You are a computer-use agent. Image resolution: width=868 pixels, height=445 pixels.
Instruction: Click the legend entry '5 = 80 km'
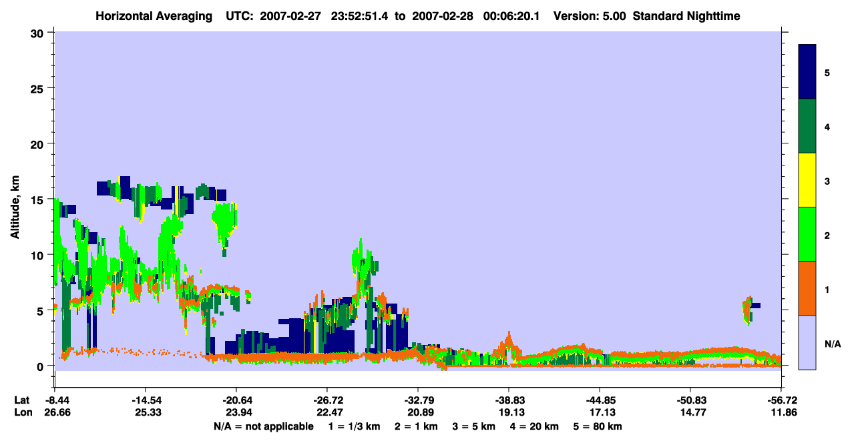598,426
